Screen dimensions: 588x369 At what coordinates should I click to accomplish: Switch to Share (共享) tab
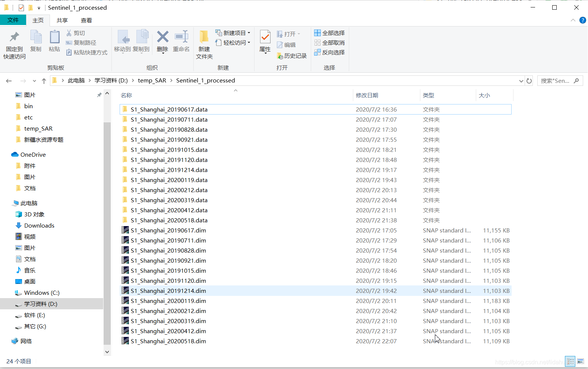pyautogui.click(x=62, y=20)
